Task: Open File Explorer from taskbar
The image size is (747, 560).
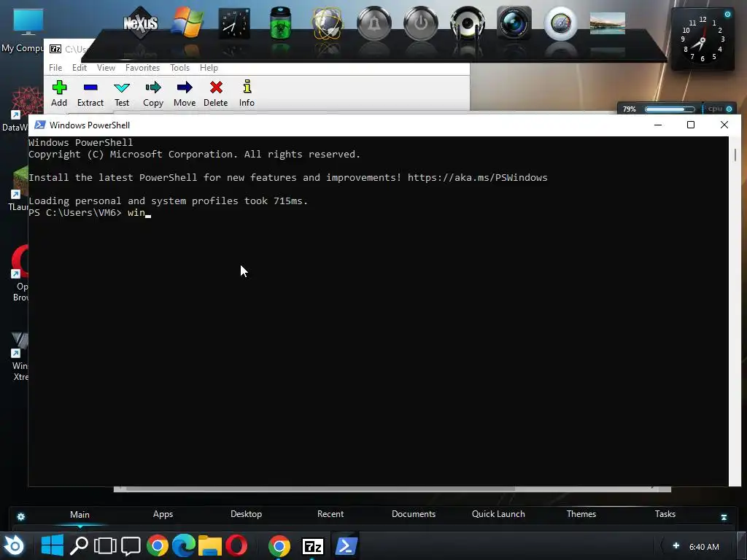Action: click(x=210, y=546)
